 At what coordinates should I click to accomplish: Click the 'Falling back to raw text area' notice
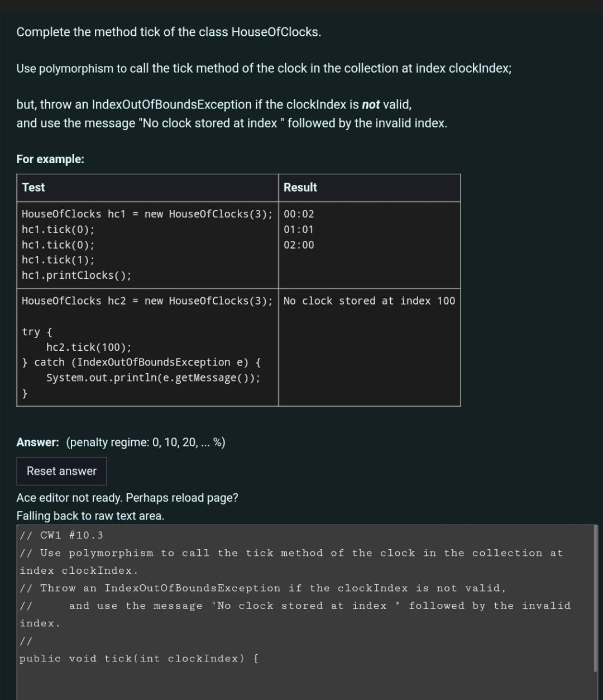[x=90, y=516]
